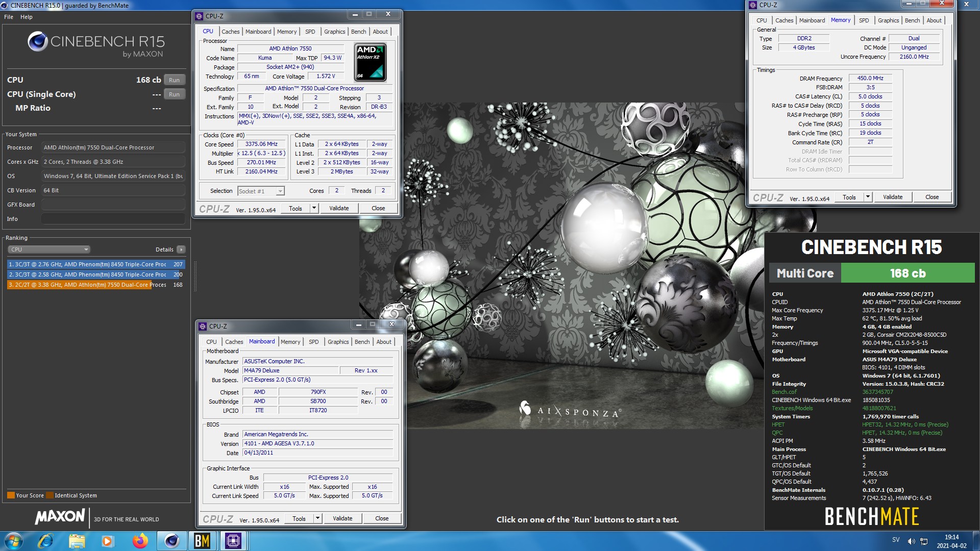Click the DRAM Frequency value 450.0 MHz
Viewport: 980px width, 551px height.
coord(870,78)
